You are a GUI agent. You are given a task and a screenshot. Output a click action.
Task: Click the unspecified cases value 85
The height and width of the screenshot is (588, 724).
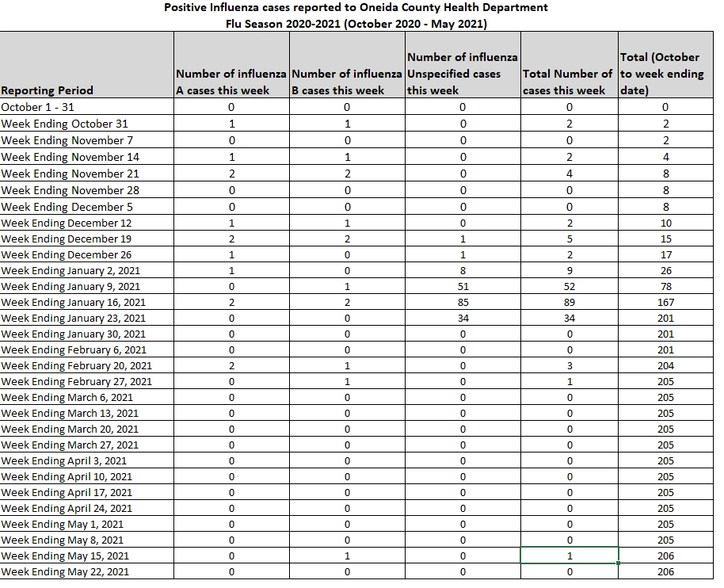click(x=463, y=302)
